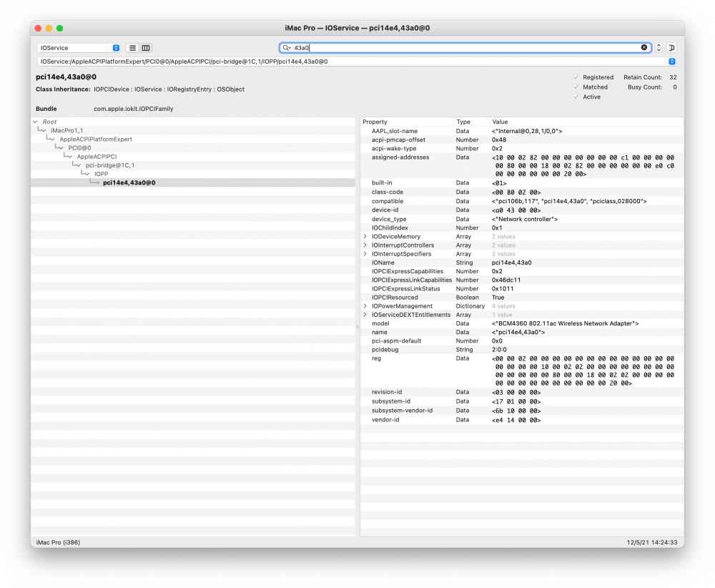Select IOPCIExpressCapabilities property
Screen dimensions: 715x588
click(x=522, y=271)
